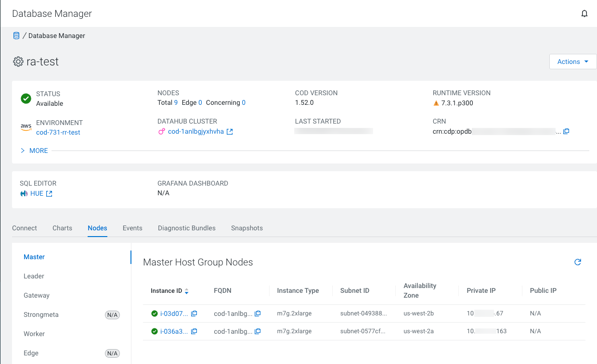
Task: Click the database icon in breadcrumb
Action: point(16,36)
